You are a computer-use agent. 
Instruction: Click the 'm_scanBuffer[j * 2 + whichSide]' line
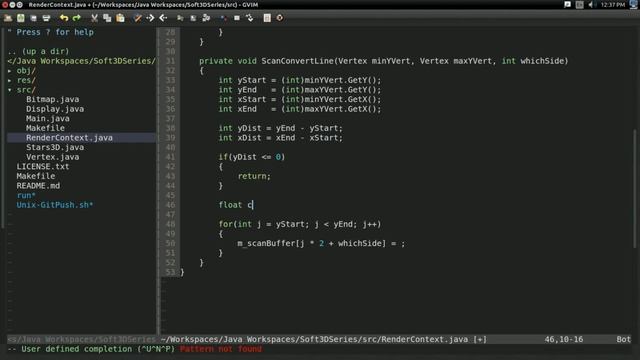(321, 243)
